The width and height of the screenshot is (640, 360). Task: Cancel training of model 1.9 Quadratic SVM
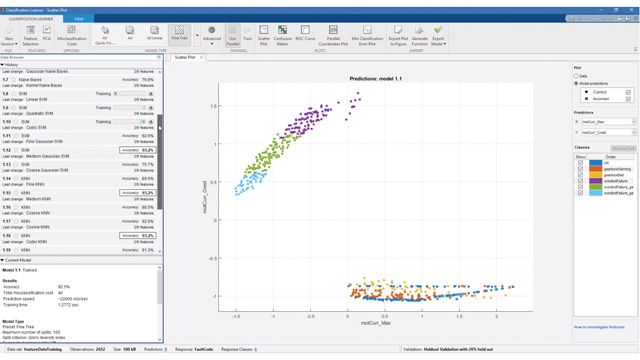click(151, 108)
